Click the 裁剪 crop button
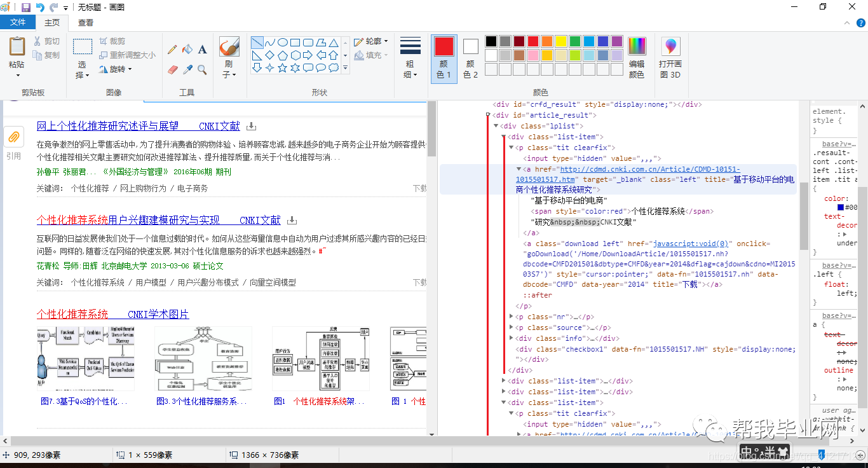 pos(113,41)
